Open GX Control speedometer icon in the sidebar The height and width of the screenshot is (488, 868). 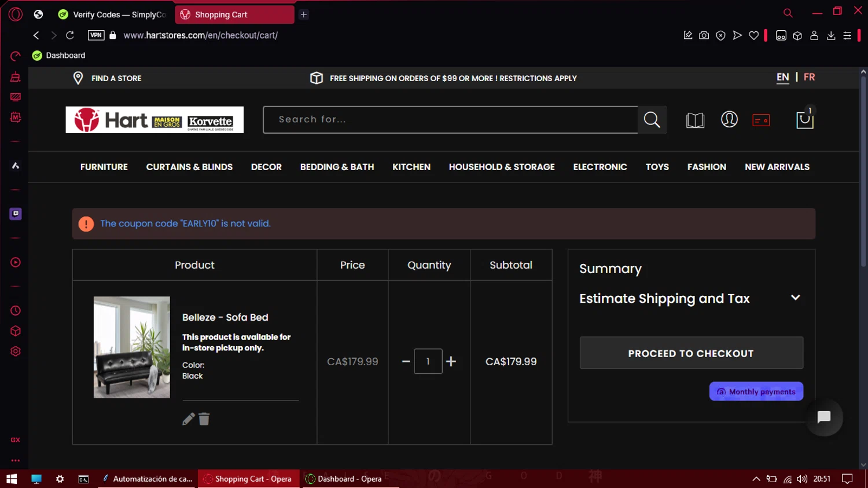(x=16, y=56)
